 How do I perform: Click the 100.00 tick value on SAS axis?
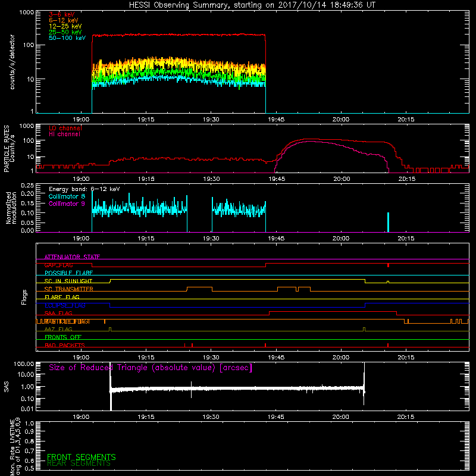pyautogui.click(x=24, y=364)
